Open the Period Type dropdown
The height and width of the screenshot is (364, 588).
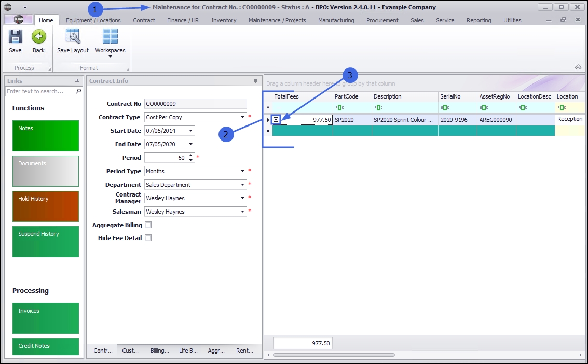242,171
